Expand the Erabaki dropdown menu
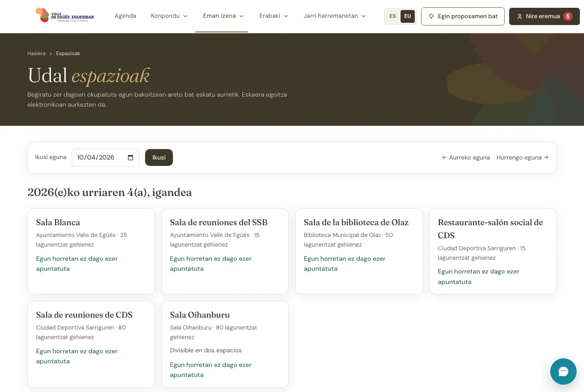 [274, 16]
